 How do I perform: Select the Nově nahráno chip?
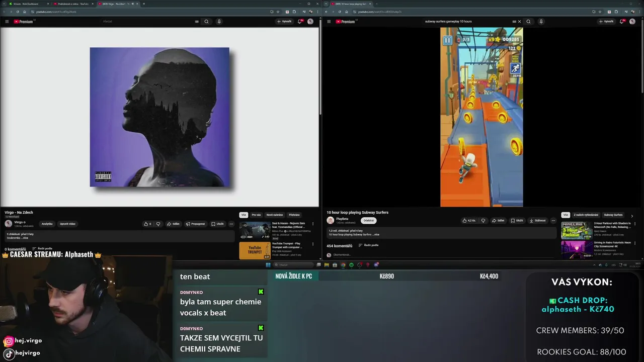[x=275, y=215]
